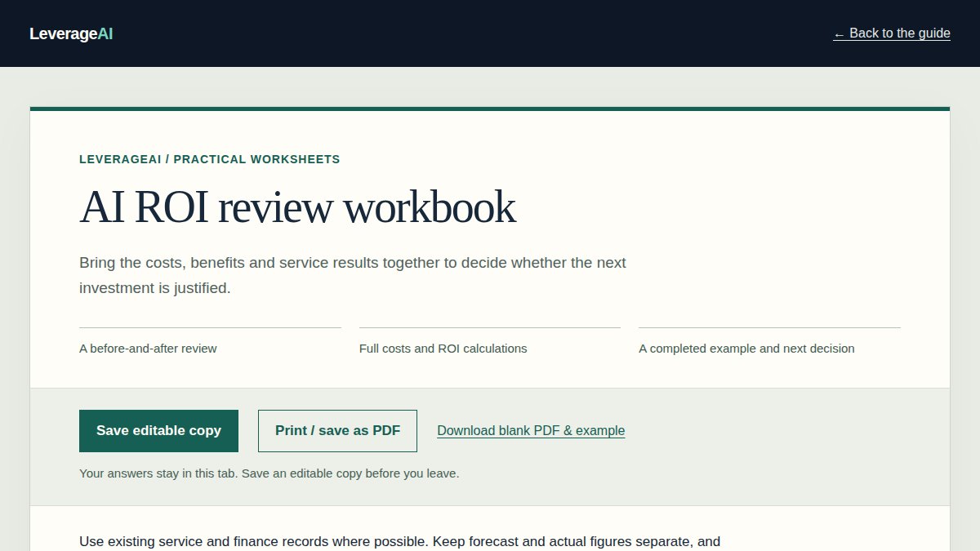Go back via '← Back to the guide'

(x=892, y=33)
